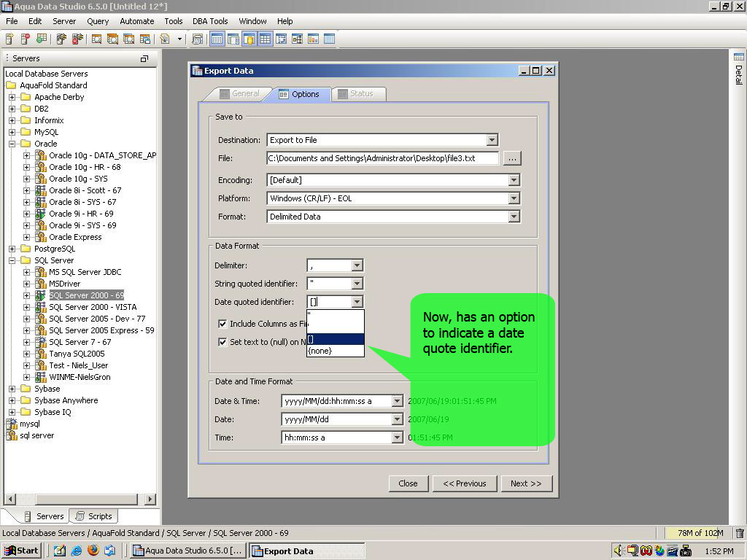Click the bar chart toolbar icon
747x560 pixels.
pyautogui.click(x=313, y=39)
